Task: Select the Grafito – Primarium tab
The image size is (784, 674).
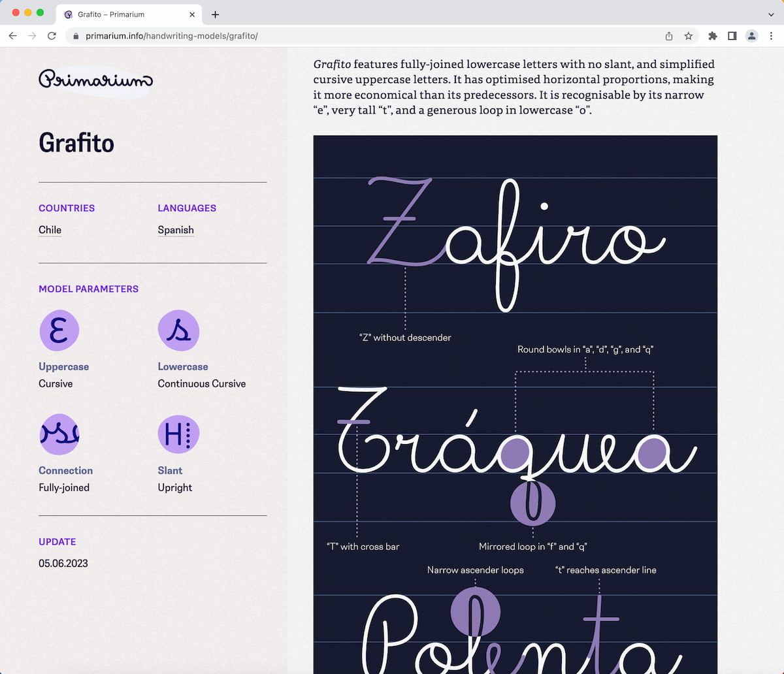Action: point(118,14)
